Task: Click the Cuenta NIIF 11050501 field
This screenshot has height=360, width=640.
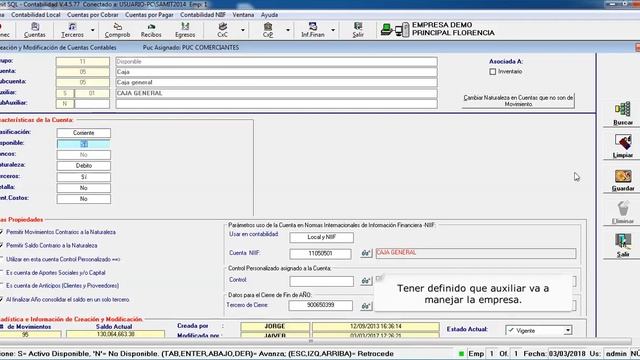Action: 320,253
